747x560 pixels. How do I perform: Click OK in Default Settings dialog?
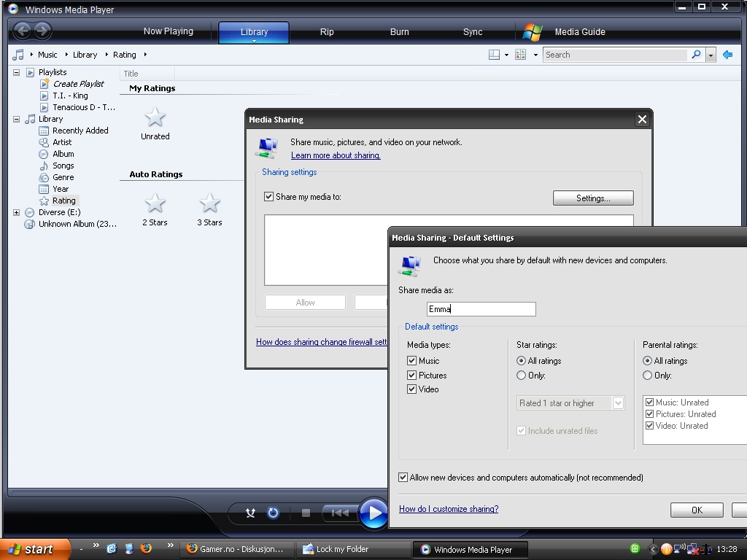(697, 510)
